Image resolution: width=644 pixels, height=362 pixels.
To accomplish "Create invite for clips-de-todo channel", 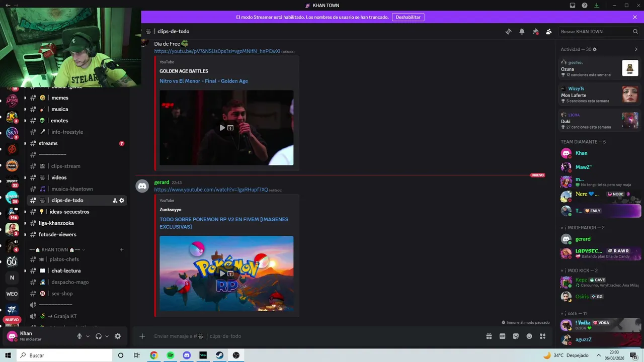I will pos(115,201).
